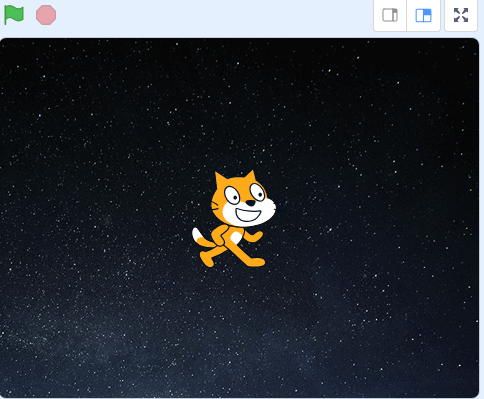Switch to the large stage layout

pos(423,15)
